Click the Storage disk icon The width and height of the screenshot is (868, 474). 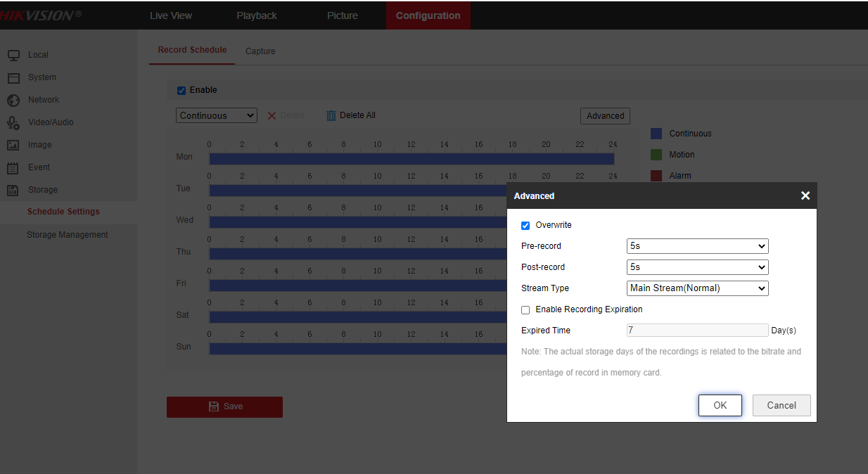13,190
